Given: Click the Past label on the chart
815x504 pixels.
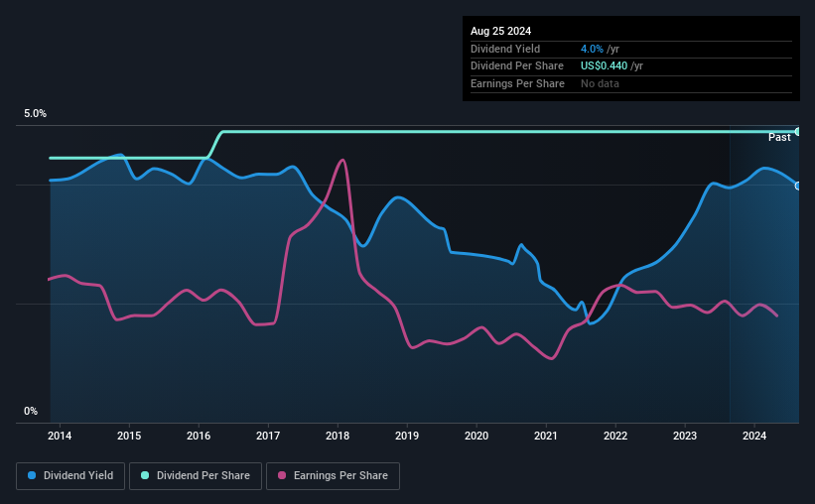Looking at the screenshot, I should [x=779, y=137].
